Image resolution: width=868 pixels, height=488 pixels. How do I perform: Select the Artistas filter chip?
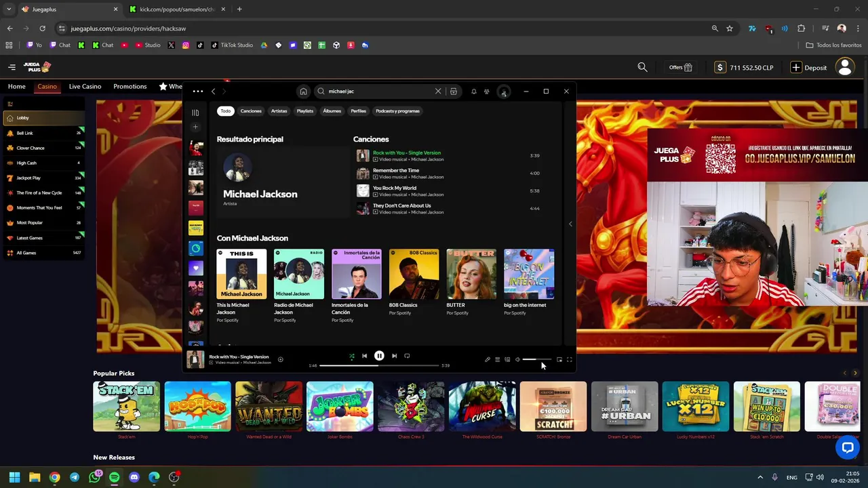pyautogui.click(x=279, y=111)
